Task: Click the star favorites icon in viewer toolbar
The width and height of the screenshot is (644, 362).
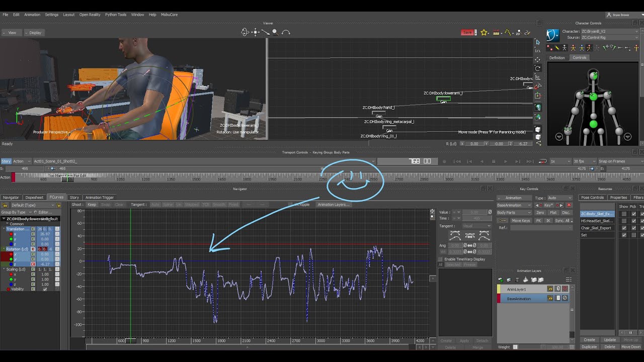Action: (484, 32)
